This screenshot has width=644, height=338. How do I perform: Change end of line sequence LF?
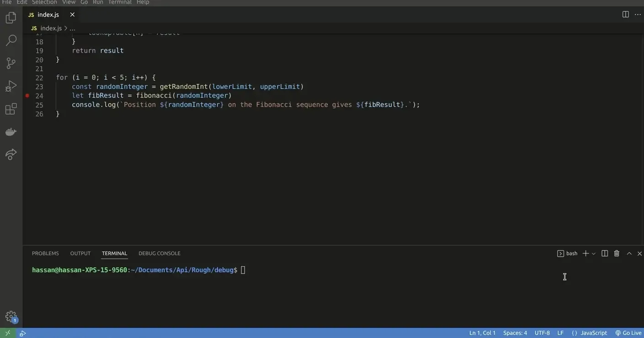pos(560,333)
